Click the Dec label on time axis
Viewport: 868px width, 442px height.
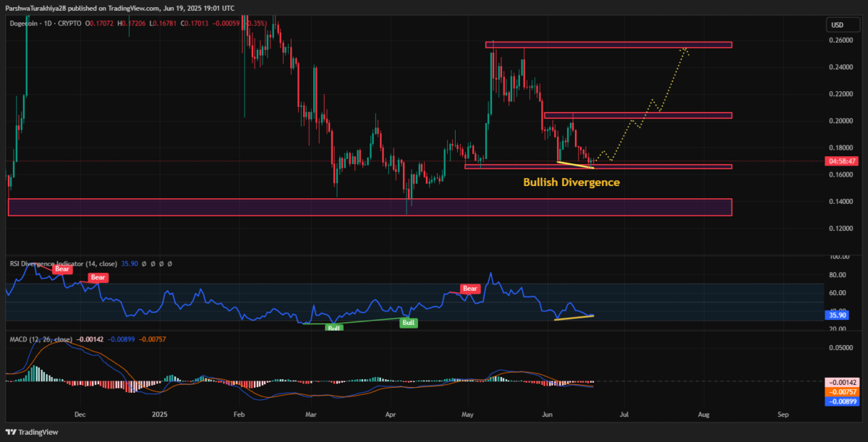click(x=80, y=415)
